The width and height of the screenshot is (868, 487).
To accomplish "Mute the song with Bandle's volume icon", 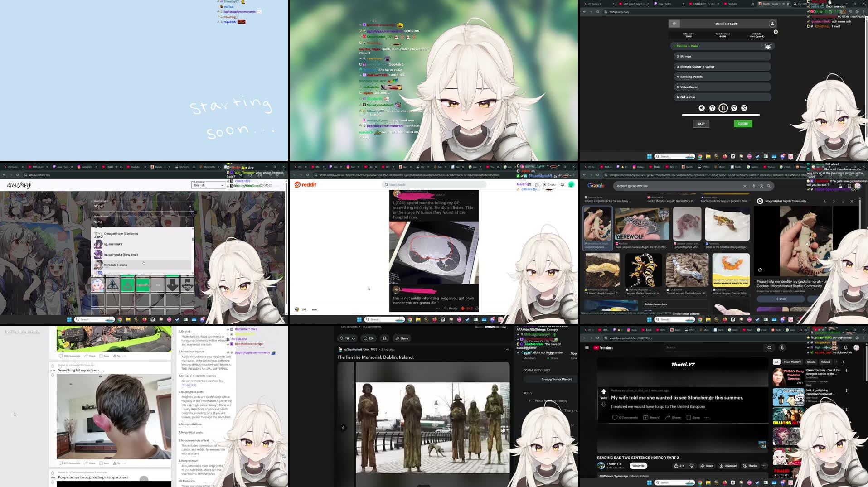I will click(702, 108).
